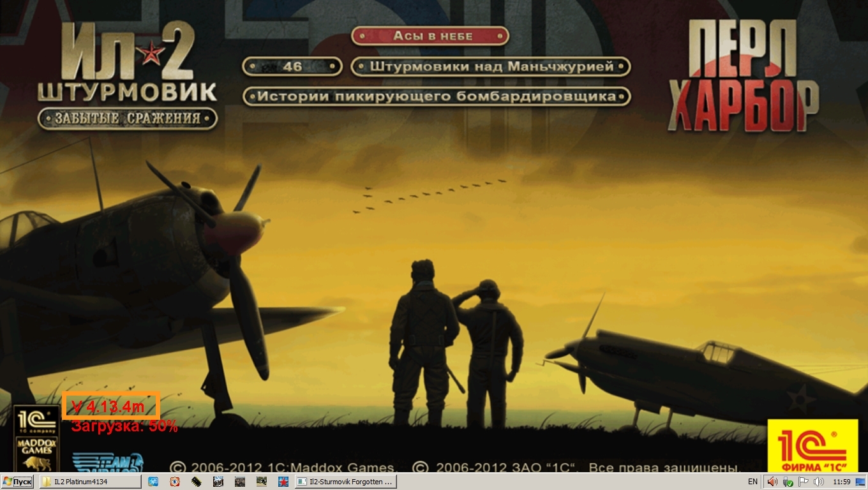Click the third photo thumbnail quick-launch icon
868x490 pixels.
[262, 481]
